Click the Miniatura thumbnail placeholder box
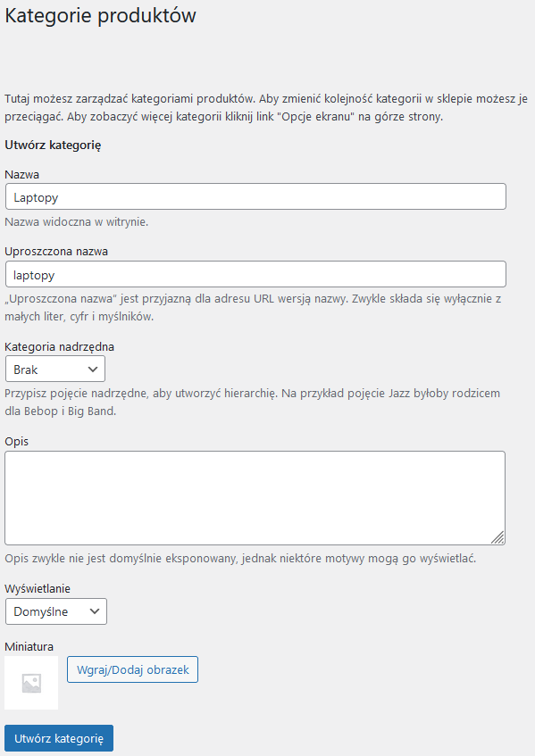The image size is (535, 756). (31, 681)
